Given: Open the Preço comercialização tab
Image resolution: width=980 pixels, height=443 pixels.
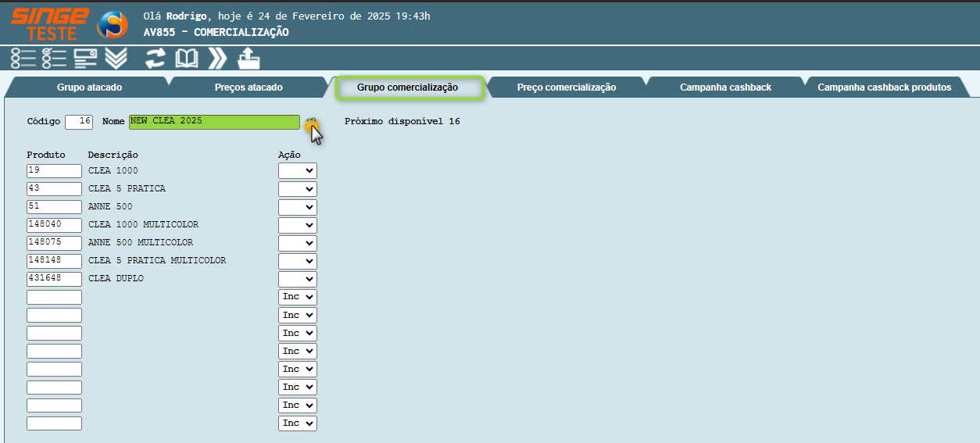Looking at the screenshot, I should (567, 88).
